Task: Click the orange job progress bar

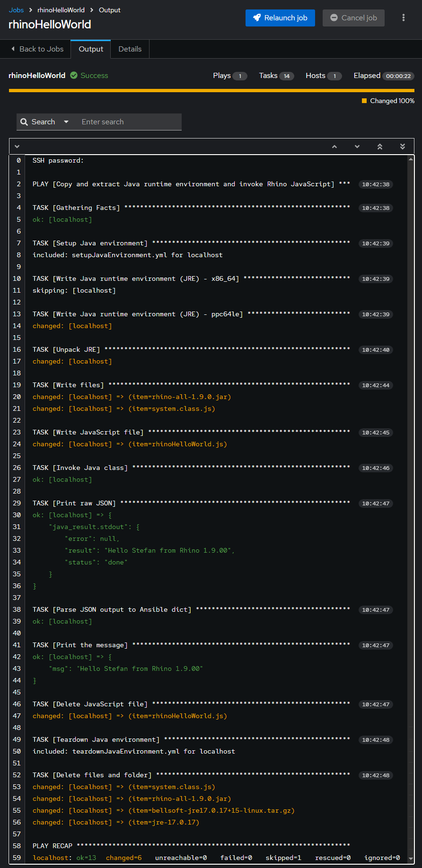Action: [211, 90]
